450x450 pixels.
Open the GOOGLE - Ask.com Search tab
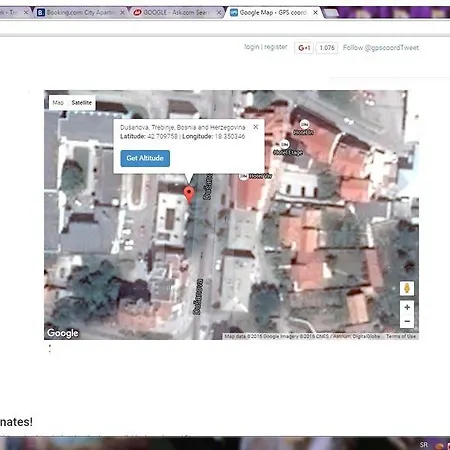coord(177,13)
